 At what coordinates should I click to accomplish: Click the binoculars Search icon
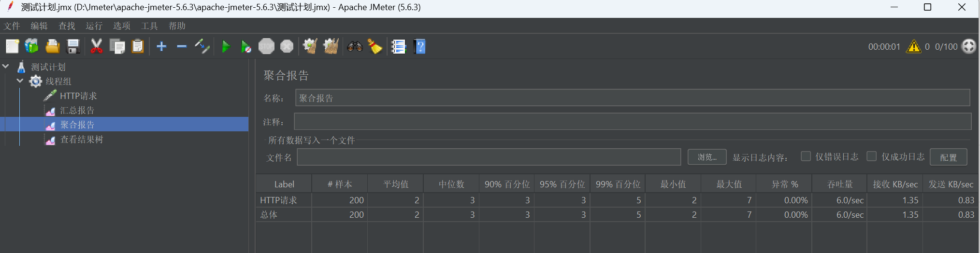(x=355, y=47)
